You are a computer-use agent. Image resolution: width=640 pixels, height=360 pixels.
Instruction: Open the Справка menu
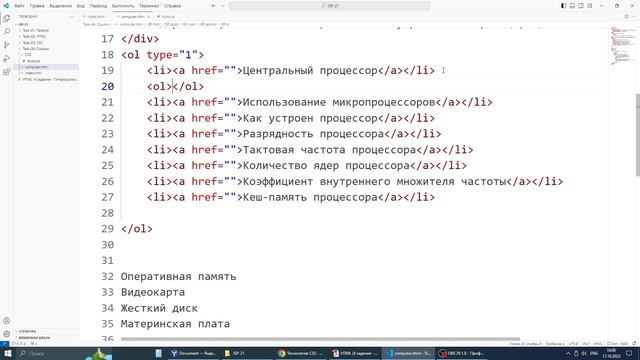pyautogui.click(x=173, y=6)
